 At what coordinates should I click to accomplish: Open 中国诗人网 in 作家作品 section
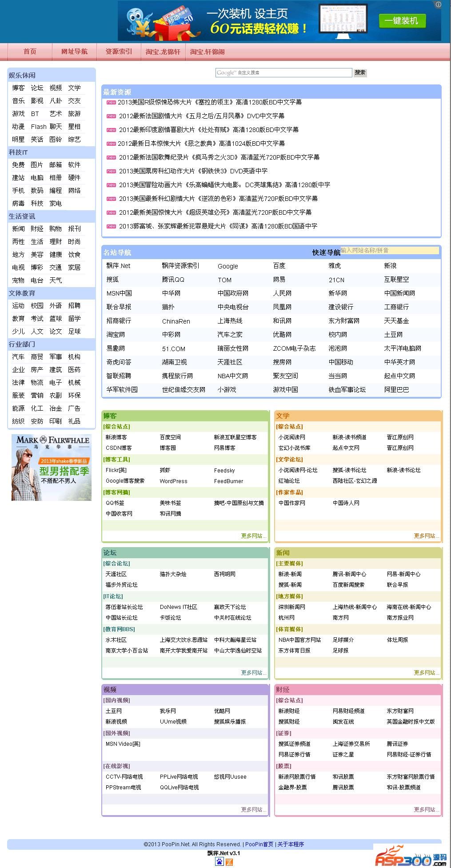pyautogui.click(x=346, y=503)
